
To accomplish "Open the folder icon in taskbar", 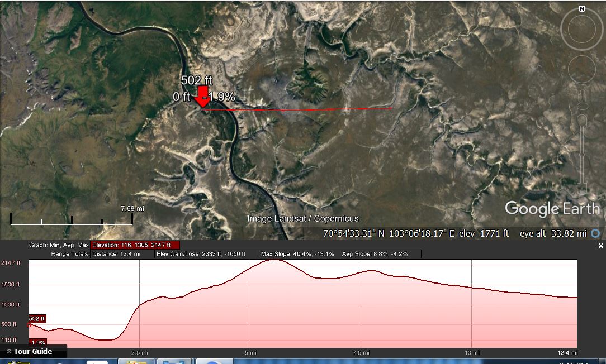I will point(135,361).
